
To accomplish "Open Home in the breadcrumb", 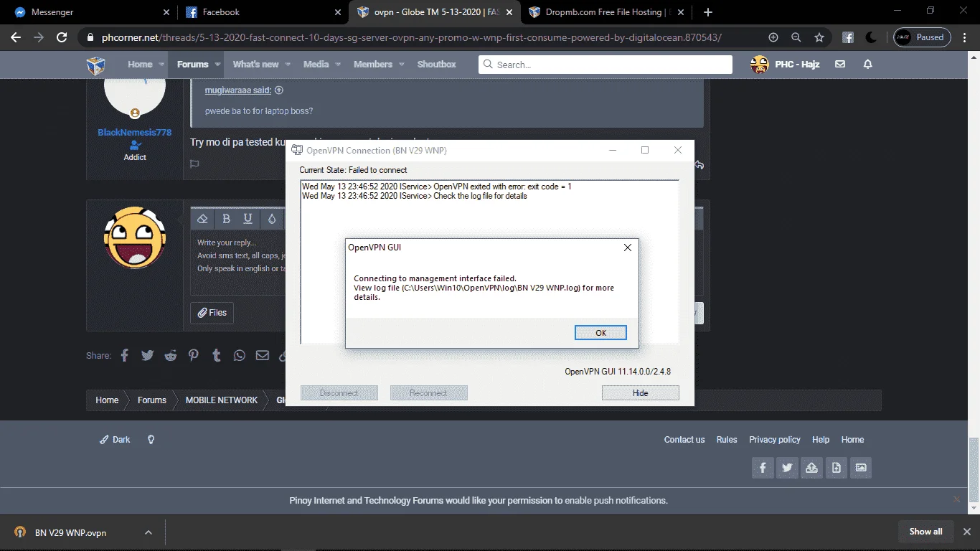I will click(107, 400).
